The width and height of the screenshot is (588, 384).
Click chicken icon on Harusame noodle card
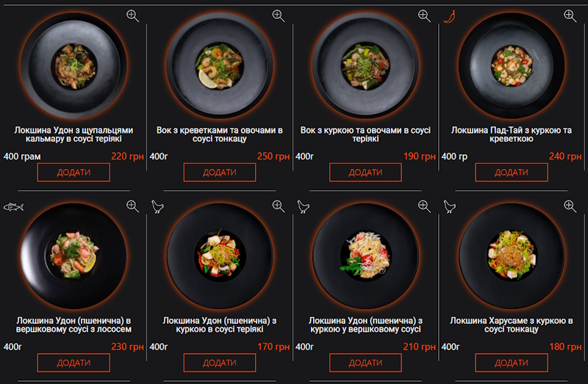tap(449, 206)
